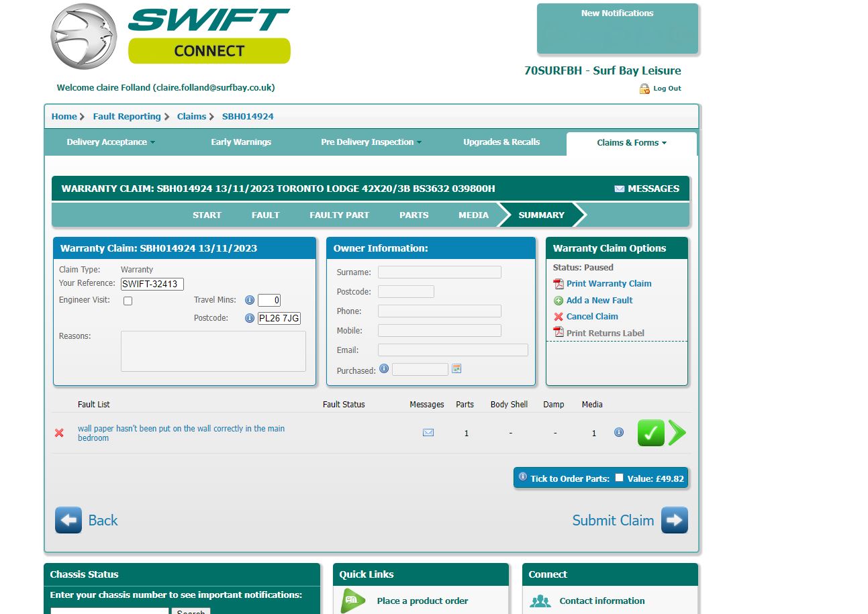The height and width of the screenshot is (614, 868).
Task: Click the Tick to Order Parts info icon
Action: (x=523, y=476)
